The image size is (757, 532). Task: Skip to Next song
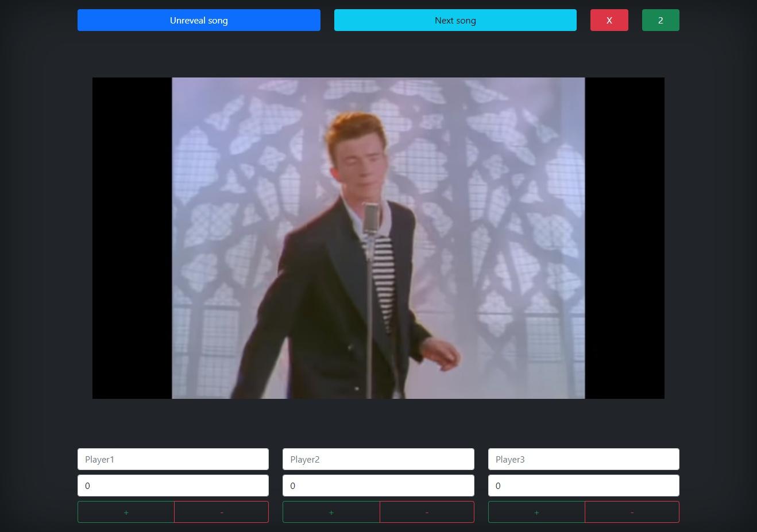click(x=455, y=20)
